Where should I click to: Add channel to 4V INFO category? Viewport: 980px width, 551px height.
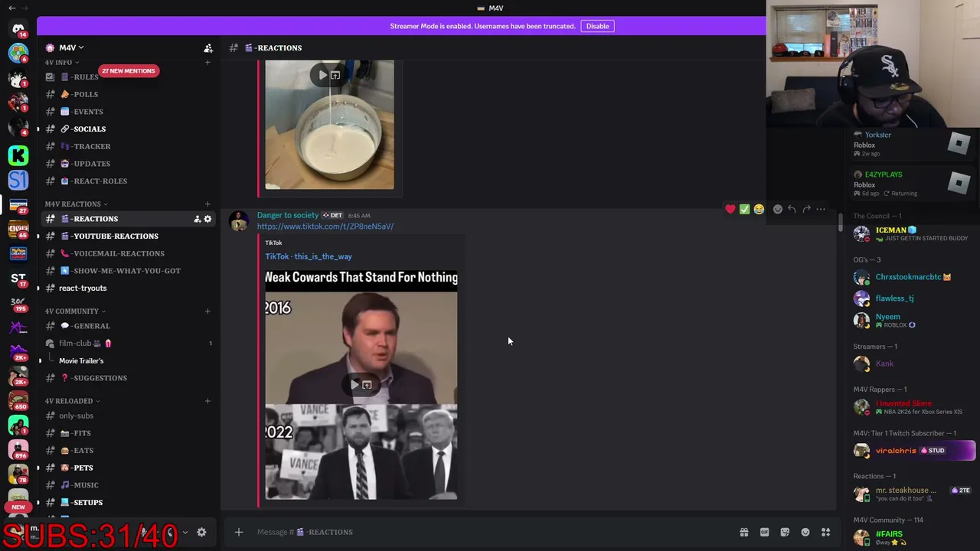point(207,63)
